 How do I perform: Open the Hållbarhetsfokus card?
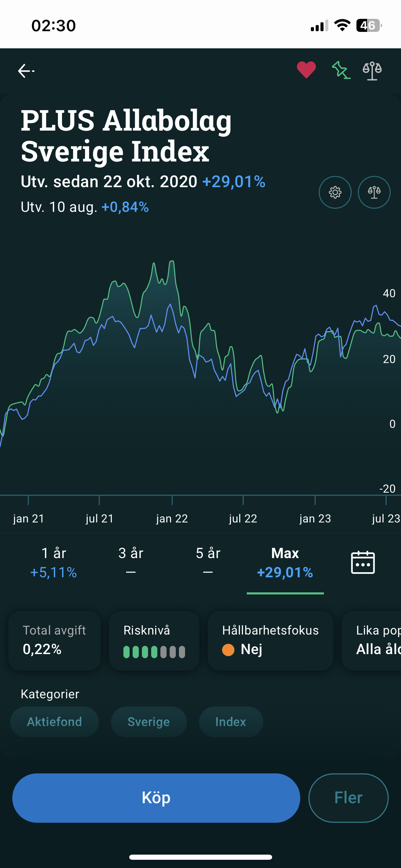pyautogui.click(x=270, y=640)
